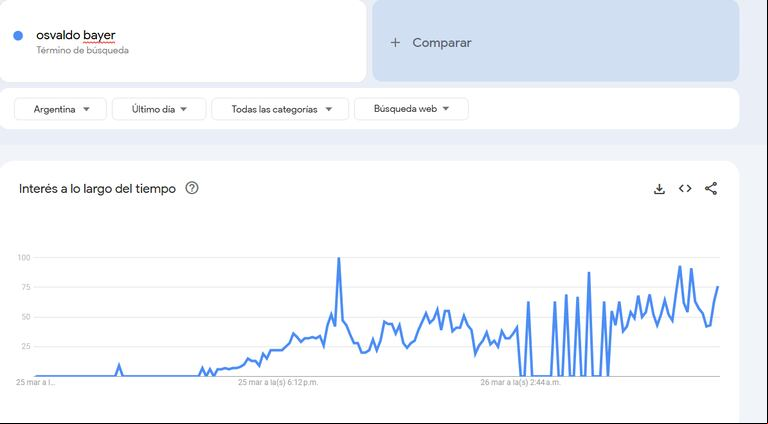Click the 26 mar 2:44 a.m. axis label
This screenshot has width=768, height=424.
coord(520,382)
